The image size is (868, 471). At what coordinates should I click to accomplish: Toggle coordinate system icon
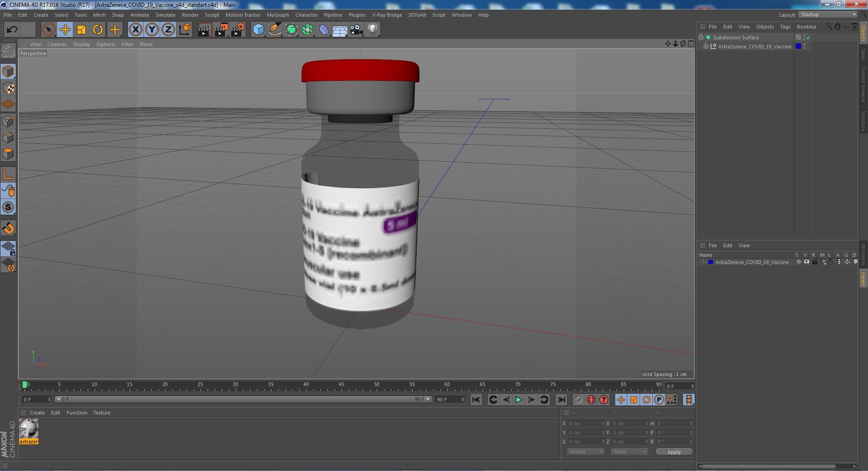185,30
